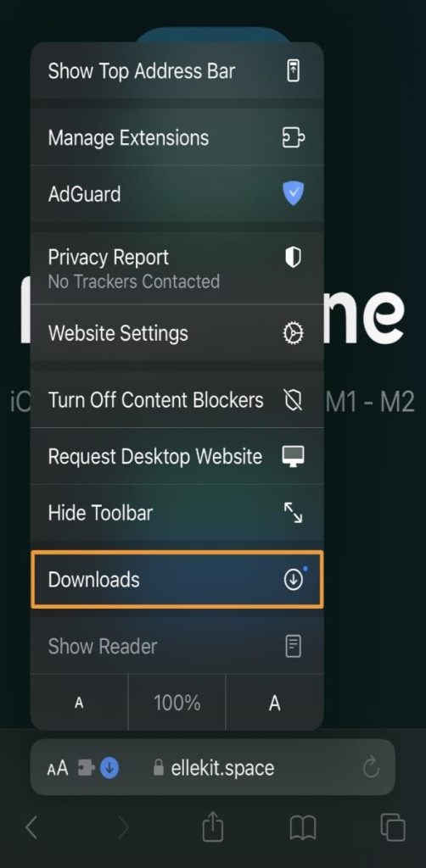The height and width of the screenshot is (868, 426).
Task: Open Bookmarks book icon
Action: 302,828
